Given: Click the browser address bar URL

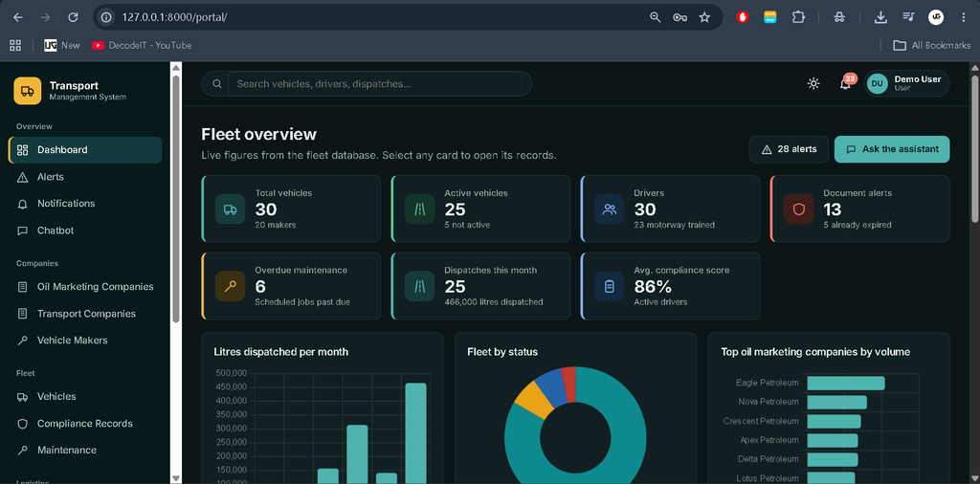Looking at the screenshot, I should click(174, 17).
